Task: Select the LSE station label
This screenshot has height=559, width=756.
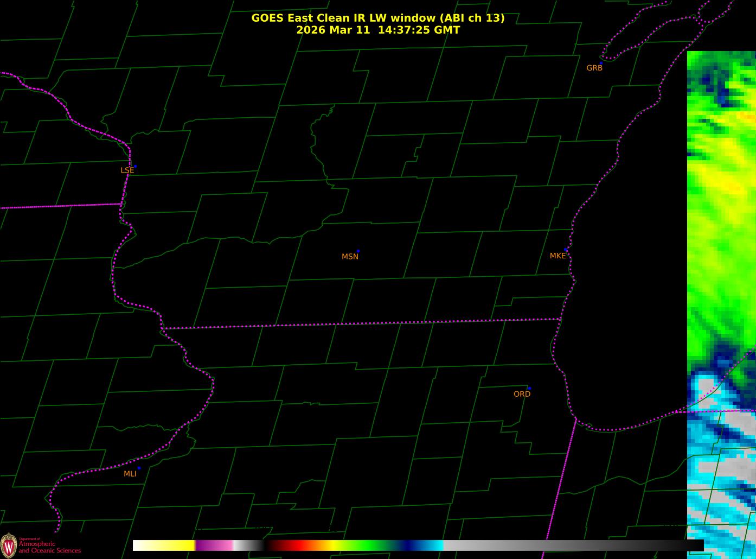Action: pyautogui.click(x=127, y=170)
